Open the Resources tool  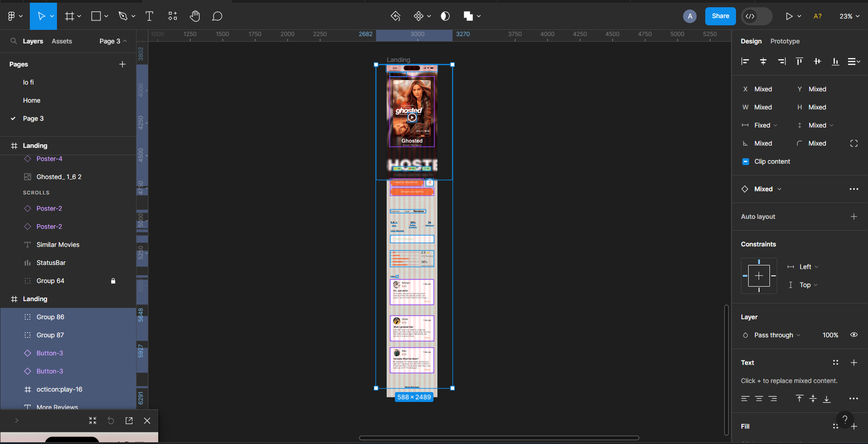(x=173, y=16)
